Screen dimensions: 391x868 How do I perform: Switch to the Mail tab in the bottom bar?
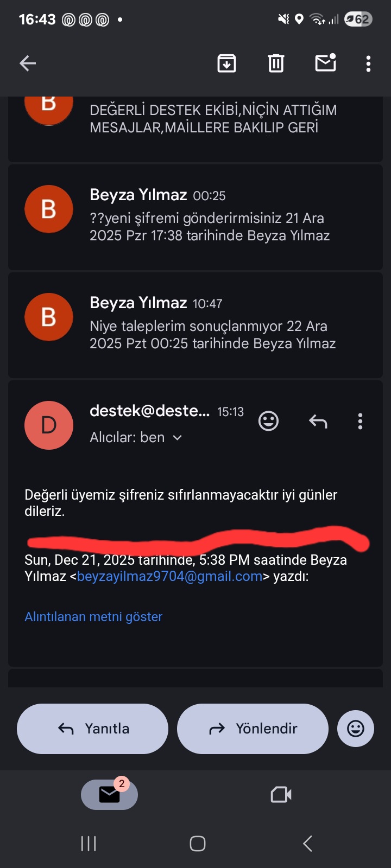click(x=109, y=795)
